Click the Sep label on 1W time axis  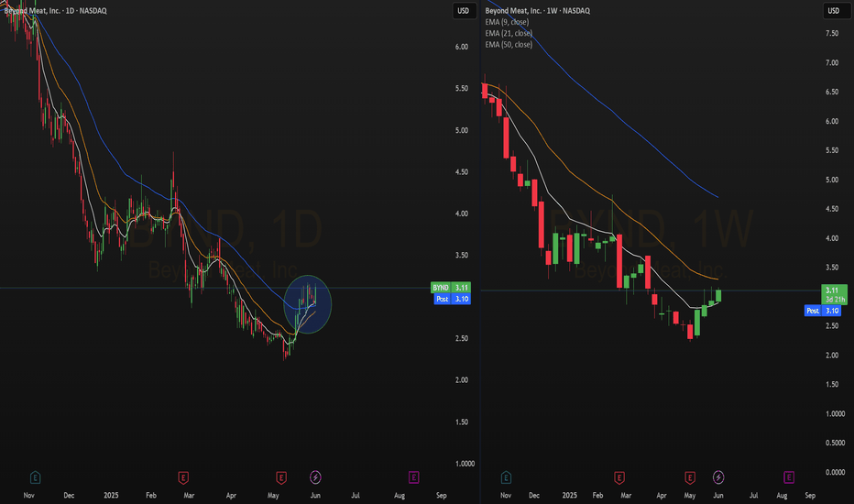810,495
